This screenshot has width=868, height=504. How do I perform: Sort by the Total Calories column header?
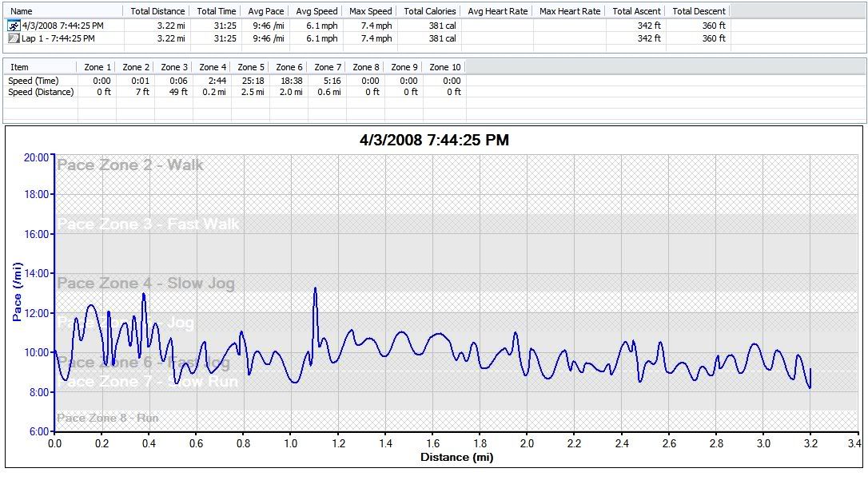(429, 11)
